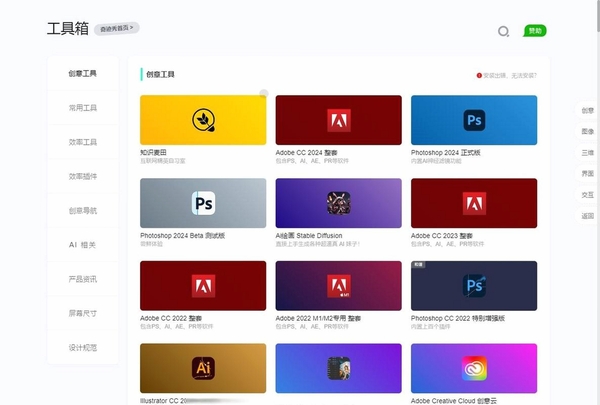Image resolution: width=600 pixels, height=405 pixels.
Task: Click the Ps icon on Photoshop CC 2022 特别增强版
Action: point(474,286)
